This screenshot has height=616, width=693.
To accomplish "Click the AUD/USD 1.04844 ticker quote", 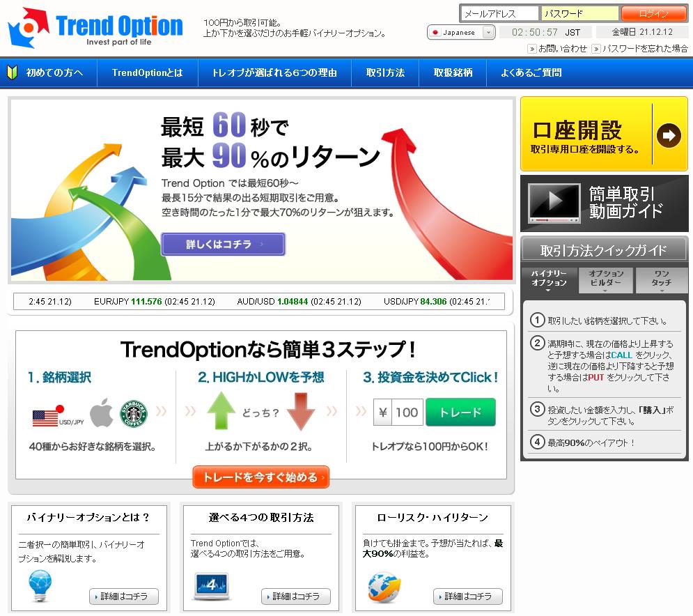I will click(299, 302).
